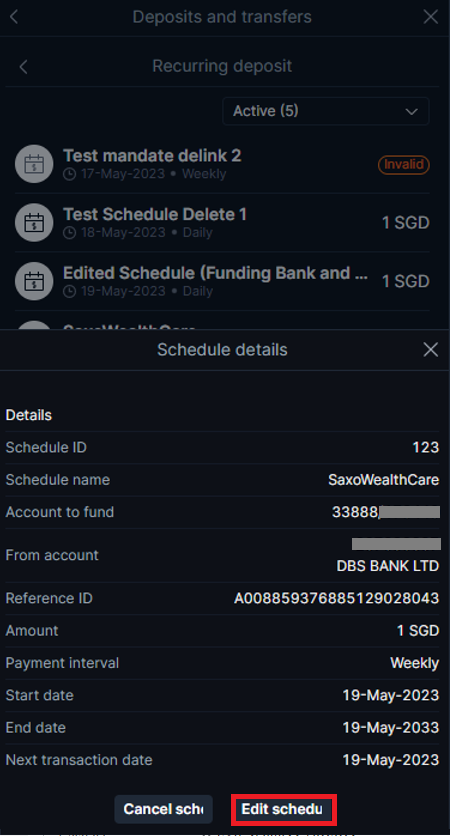Click the Cancel schedule button
The width and height of the screenshot is (450, 836).
(x=163, y=809)
